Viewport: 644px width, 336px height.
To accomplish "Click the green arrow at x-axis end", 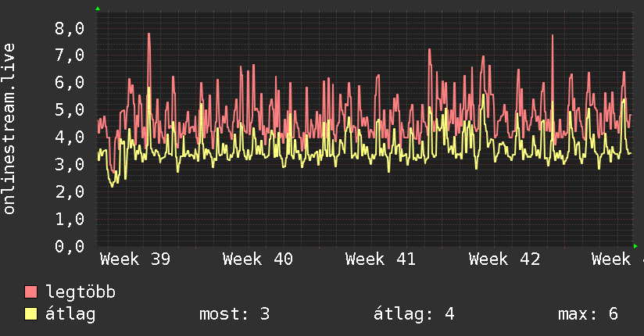I will click(635, 246).
